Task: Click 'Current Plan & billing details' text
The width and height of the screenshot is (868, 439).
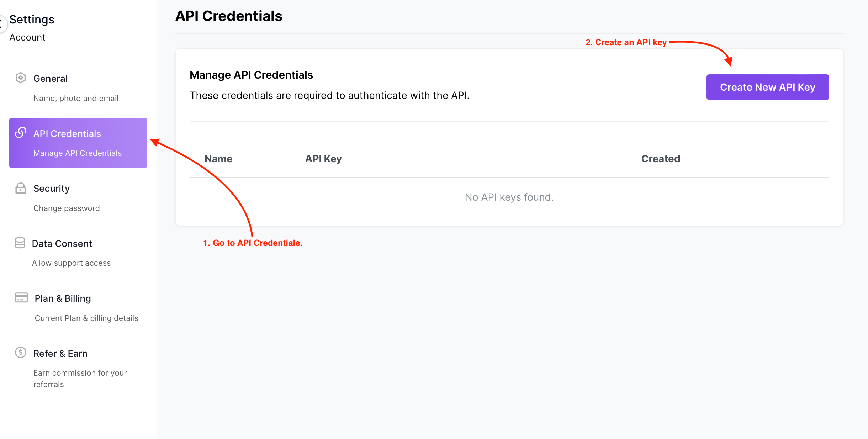Action: coord(86,318)
